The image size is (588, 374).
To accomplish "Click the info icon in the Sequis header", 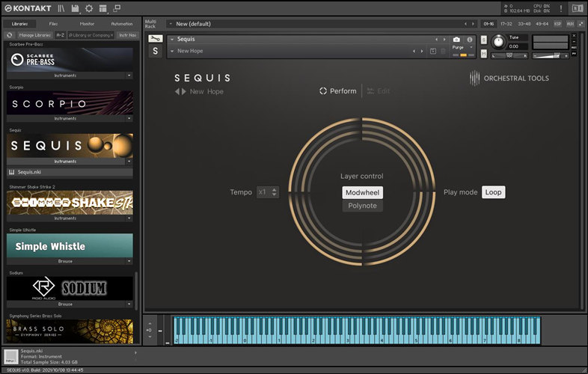I will coord(470,39).
